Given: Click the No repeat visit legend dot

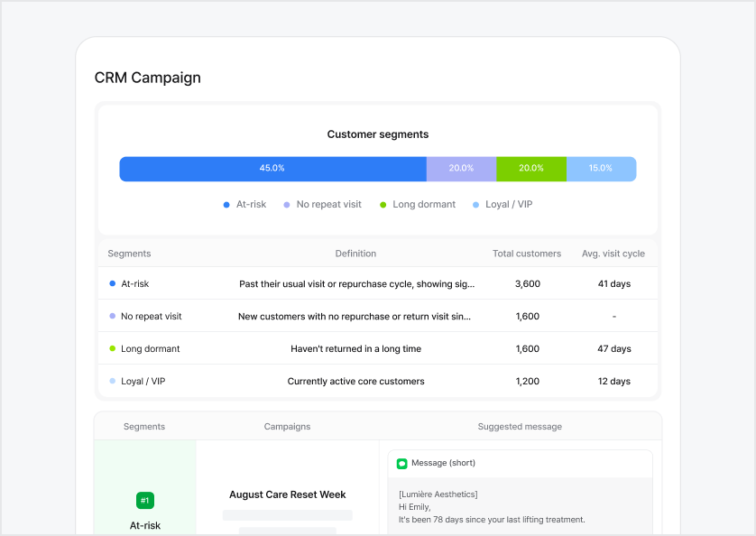Looking at the screenshot, I should coord(287,205).
